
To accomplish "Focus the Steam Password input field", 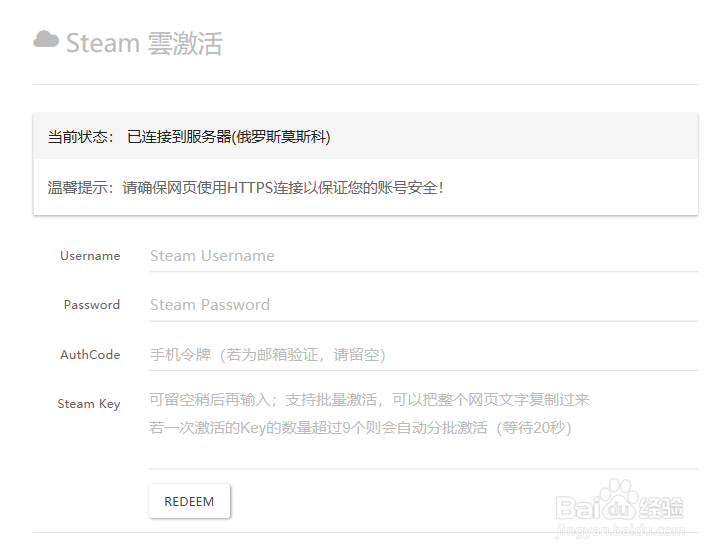I will (x=423, y=305).
